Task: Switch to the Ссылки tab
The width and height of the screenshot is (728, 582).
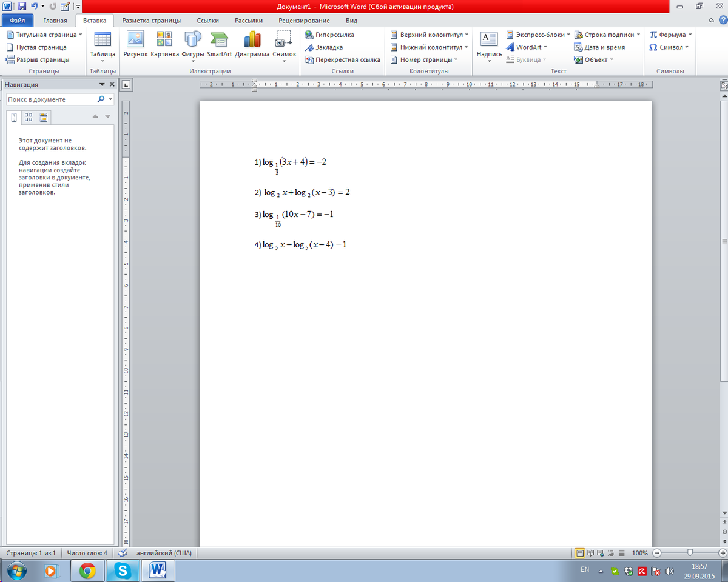Action: click(x=208, y=21)
